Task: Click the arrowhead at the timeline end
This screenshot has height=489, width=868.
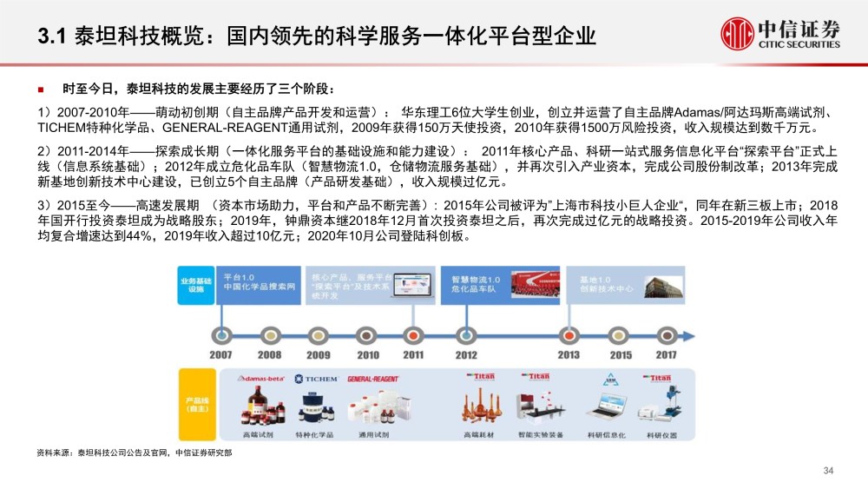Action: pyautogui.click(x=688, y=335)
